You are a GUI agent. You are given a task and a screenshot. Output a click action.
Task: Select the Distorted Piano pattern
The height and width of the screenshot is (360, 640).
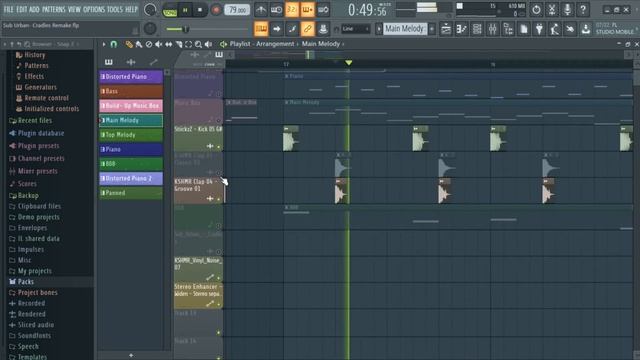pos(131,77)
